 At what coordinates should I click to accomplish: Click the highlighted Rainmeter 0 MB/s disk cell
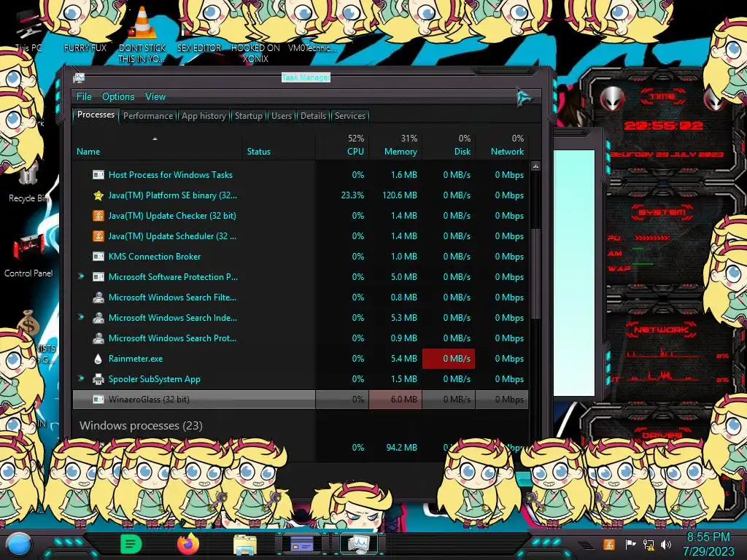[449, 359]
